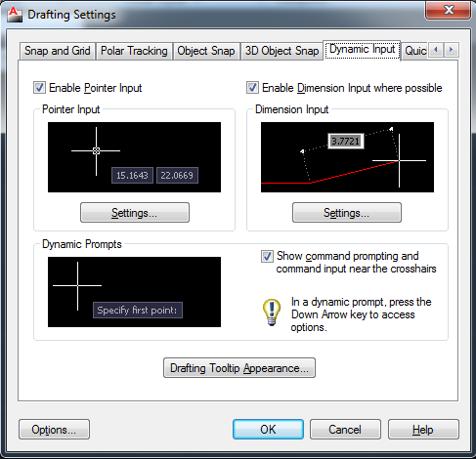Image resolution: width=476 pixels, height=459 pixels.
Task: Select the Object Snap tab
Action: [206, 51]
